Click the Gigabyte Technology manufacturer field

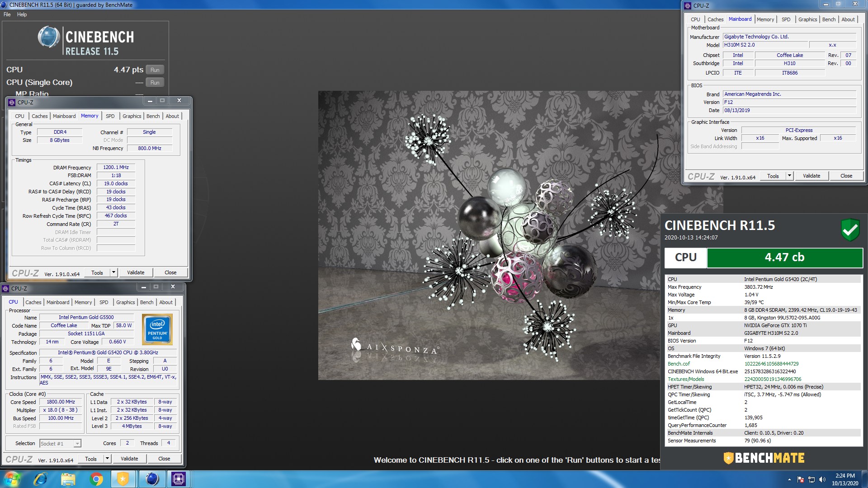(789, 37)
